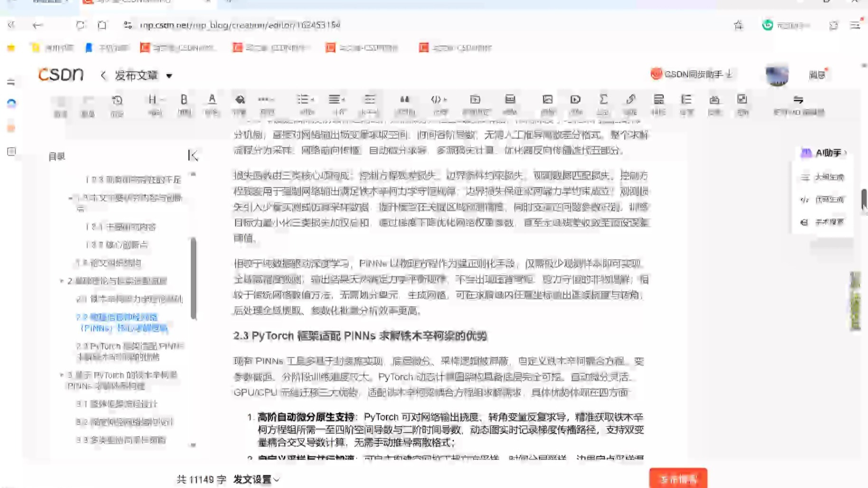Jump to outline item 2.3 PyTorch
Screen dimensions: 868x488
coord(130,351)
